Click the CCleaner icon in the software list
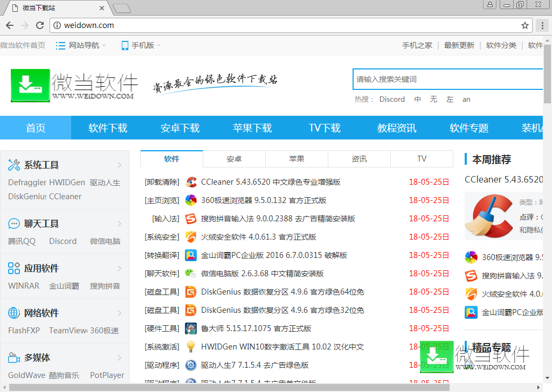552x392 pixels. click(191, 182)
